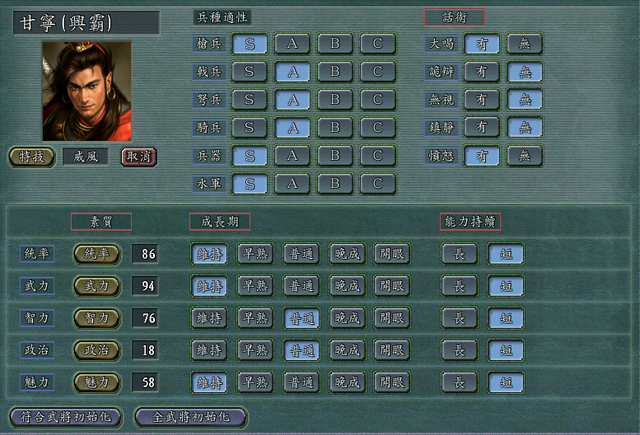Select 水軍 aptitude S option
The width and height of the screenshot is (640, 435).
pyautogui.click(x=249, y=184)
